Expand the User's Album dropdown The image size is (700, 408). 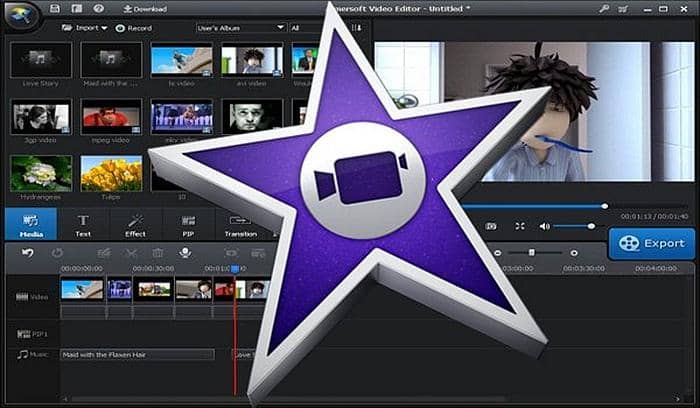[241, 28]
